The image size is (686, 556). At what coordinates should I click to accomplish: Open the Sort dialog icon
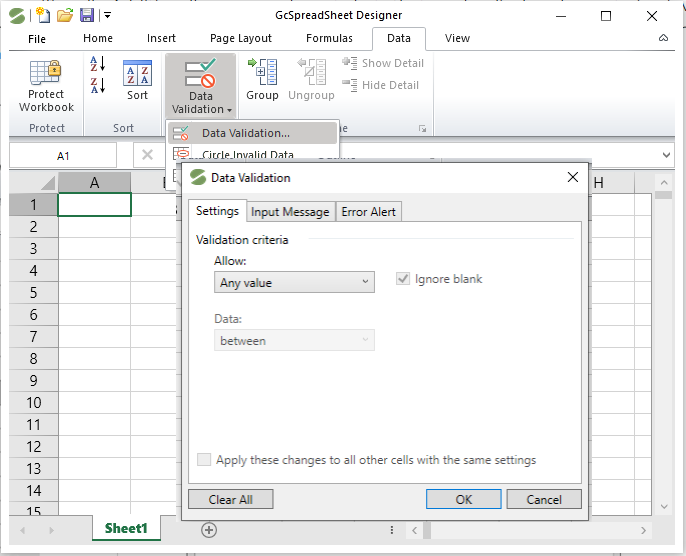[137, 74]
